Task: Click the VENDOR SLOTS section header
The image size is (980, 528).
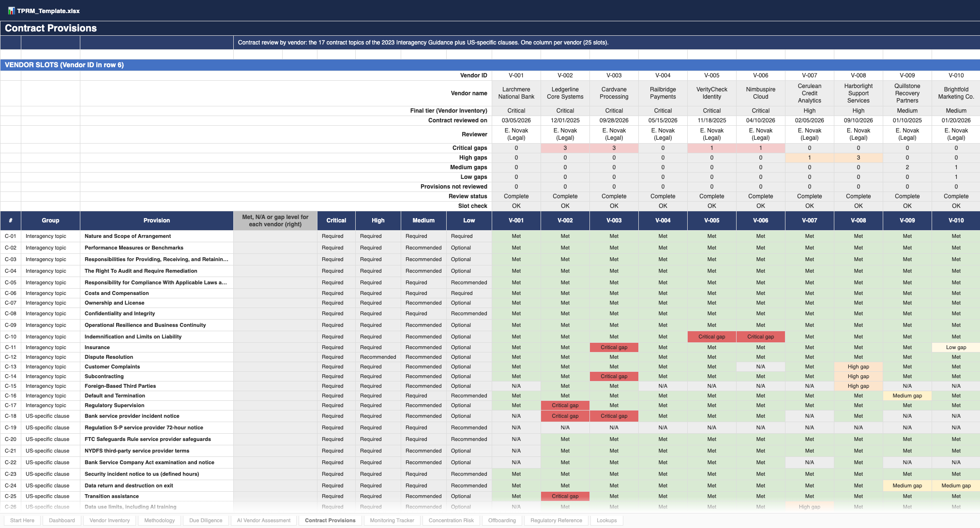Action: (x=490, y=65)
